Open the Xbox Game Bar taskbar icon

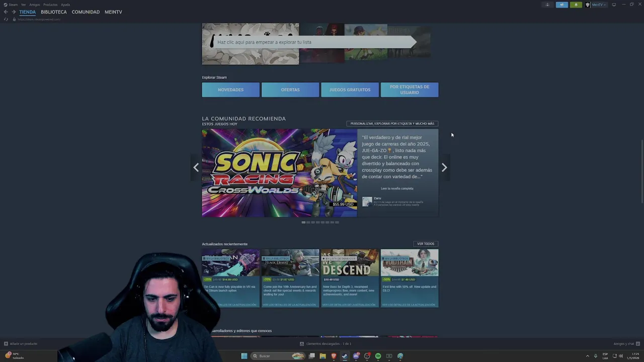point(389,356)
